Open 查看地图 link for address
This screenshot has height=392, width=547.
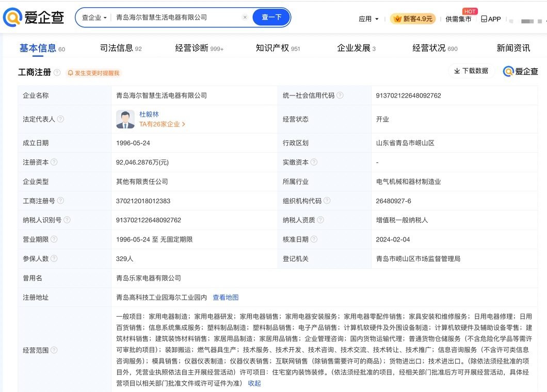(x=226, y=297)
